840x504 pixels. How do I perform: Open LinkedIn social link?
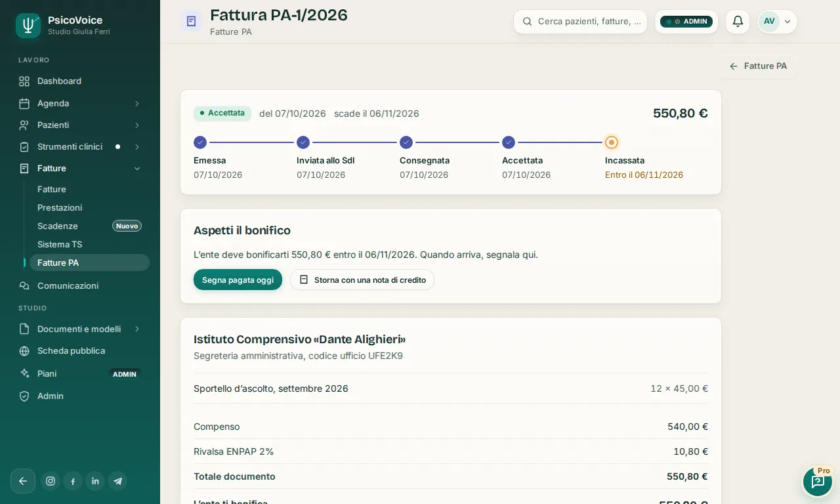(x=95, y=481)
